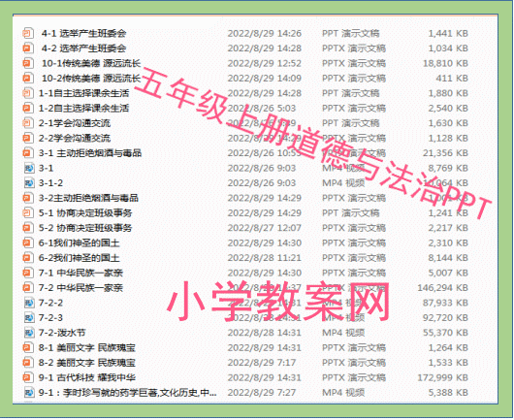Select the date 2022/8/29 7:17

click(x=262, y=363)
